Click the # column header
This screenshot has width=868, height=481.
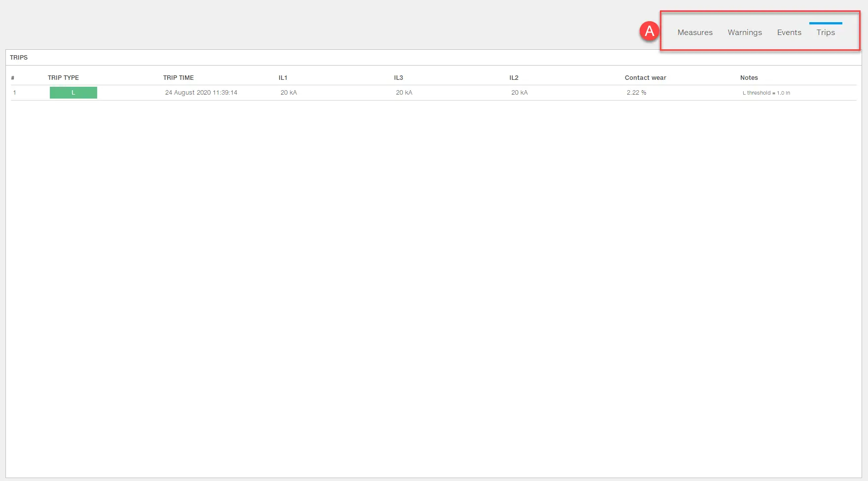pyautogui.click(x=13, y=78)
